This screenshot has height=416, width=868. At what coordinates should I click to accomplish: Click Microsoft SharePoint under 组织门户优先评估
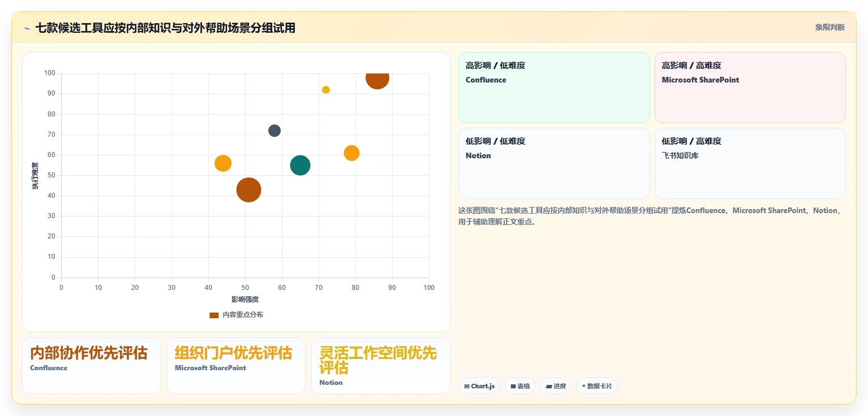click(x=210, y=368)
